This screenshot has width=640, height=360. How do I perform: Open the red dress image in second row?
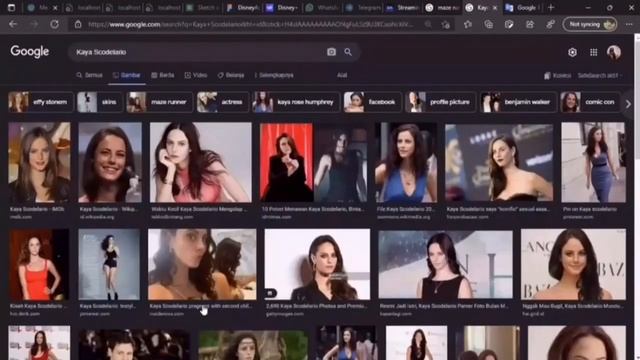coord(39,264)
